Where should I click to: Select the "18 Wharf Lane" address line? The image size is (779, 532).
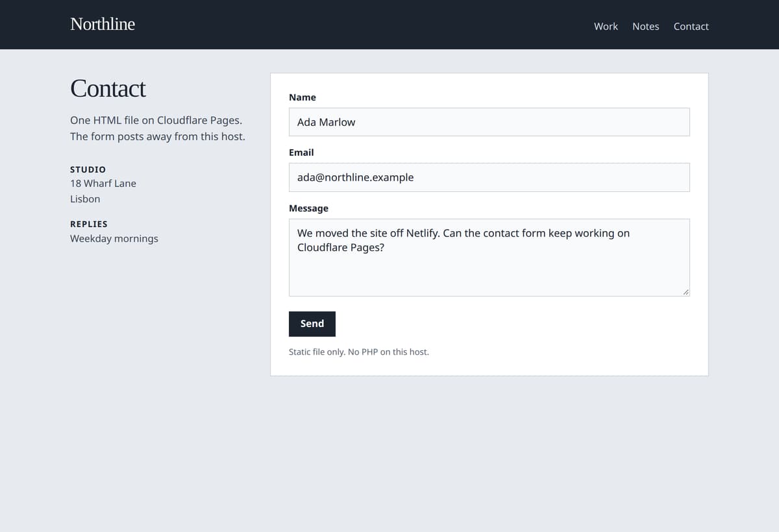[x=103, y=184]
